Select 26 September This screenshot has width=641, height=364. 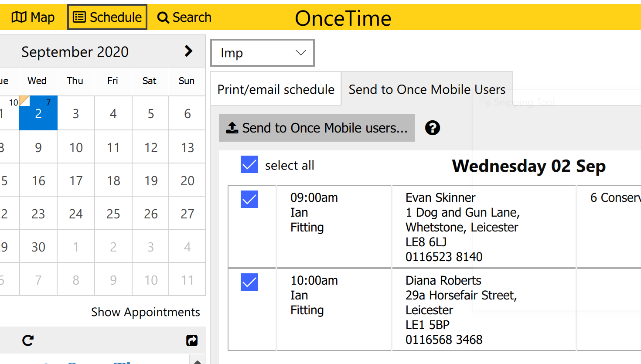(151, 214)
